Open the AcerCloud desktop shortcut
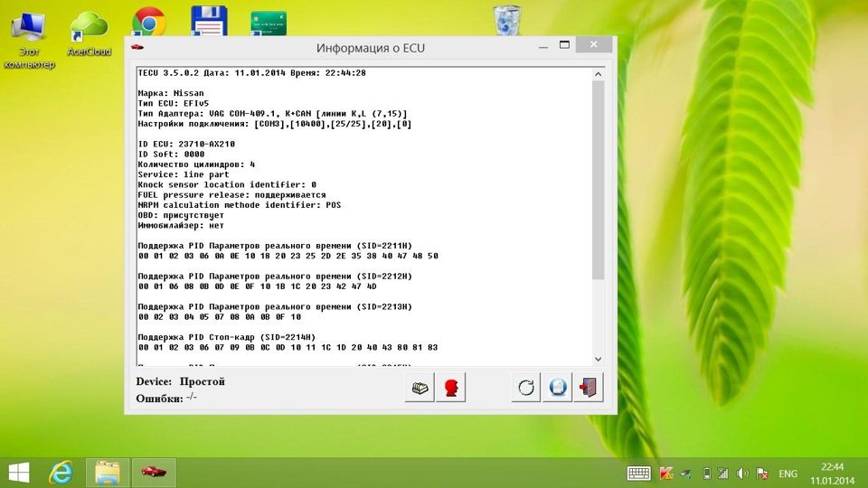Screen dimensions: 868x488 tap(90, 33)
